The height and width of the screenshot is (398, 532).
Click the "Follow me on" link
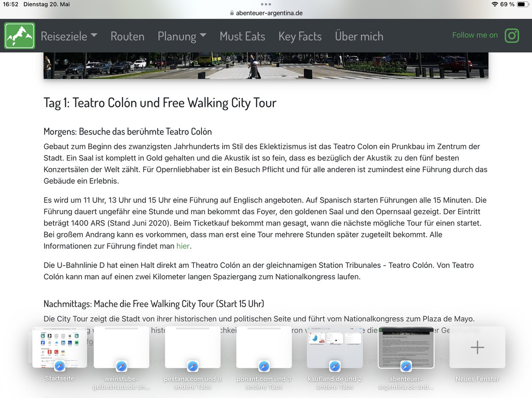(x=475, y=35)
